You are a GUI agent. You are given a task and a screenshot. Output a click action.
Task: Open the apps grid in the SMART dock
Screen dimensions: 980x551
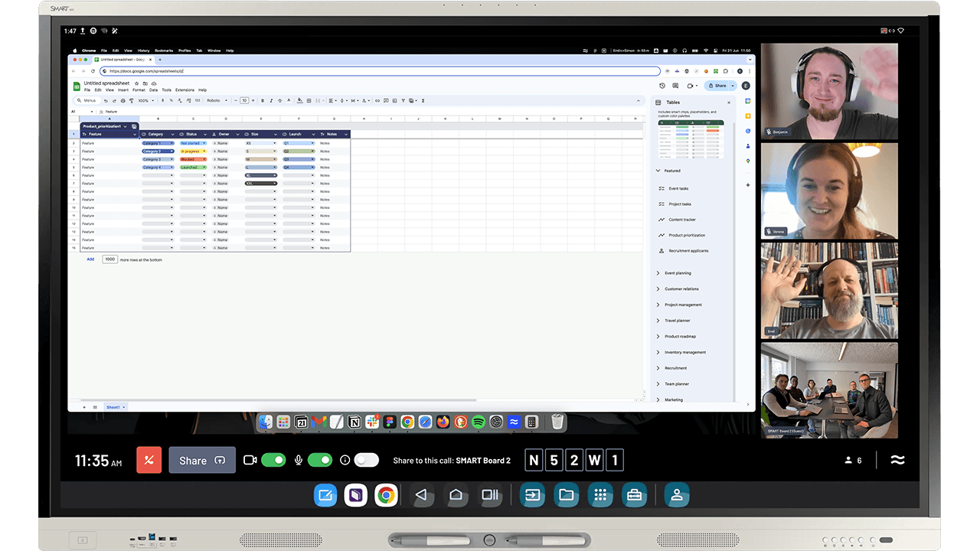coord(600,495)
